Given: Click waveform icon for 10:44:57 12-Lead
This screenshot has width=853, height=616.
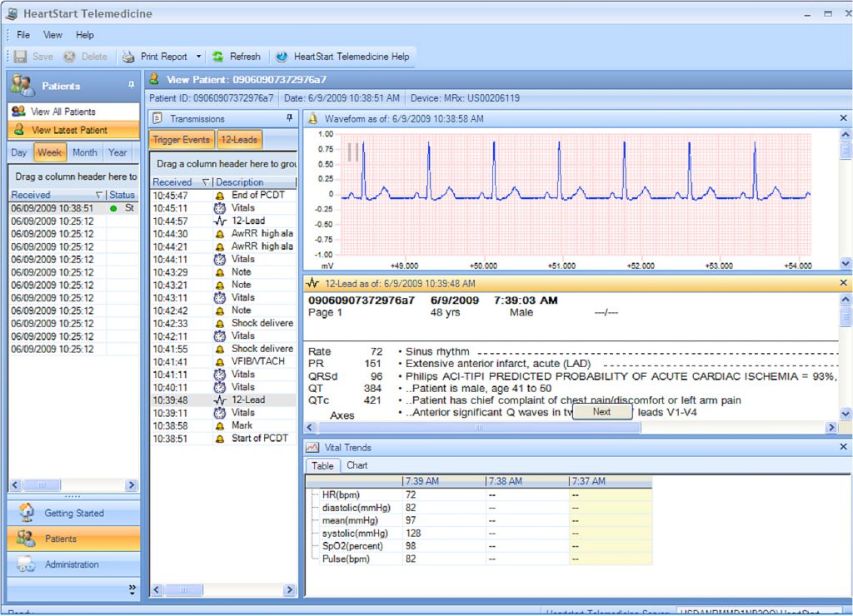Looking at the screenshot, I should (x=220, y=221).
